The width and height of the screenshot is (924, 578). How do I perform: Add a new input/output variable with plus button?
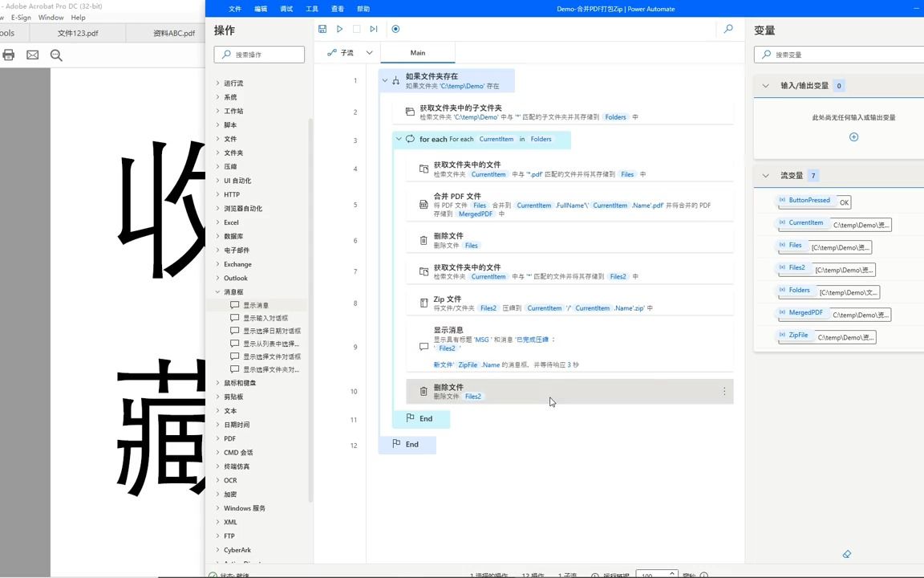coord(853,136)
